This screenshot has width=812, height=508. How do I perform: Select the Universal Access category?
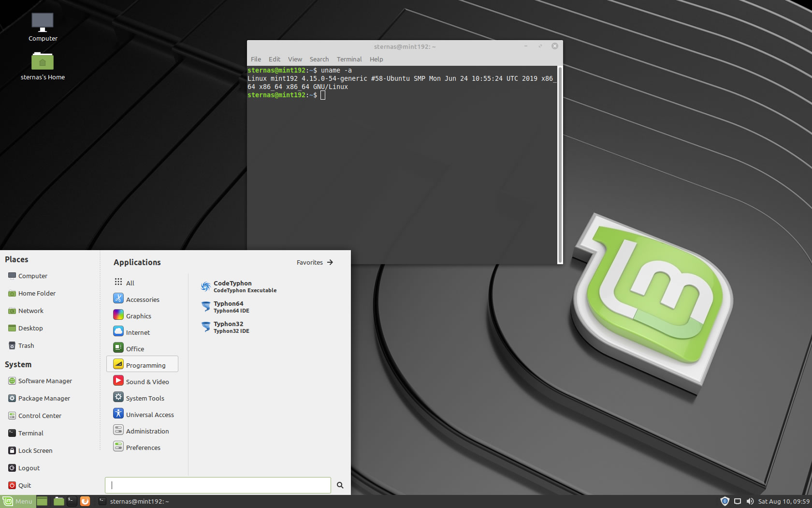tap(142, 414)
